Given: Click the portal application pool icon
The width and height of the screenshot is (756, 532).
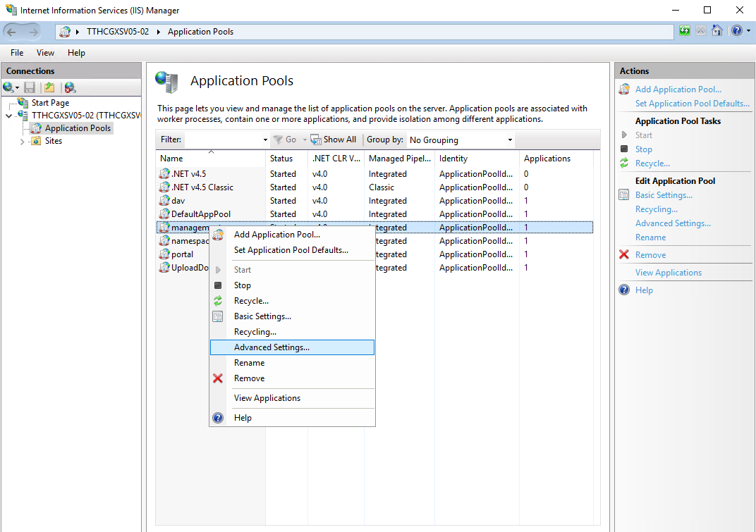Looking at the screenshot, I should pos(164,254).
